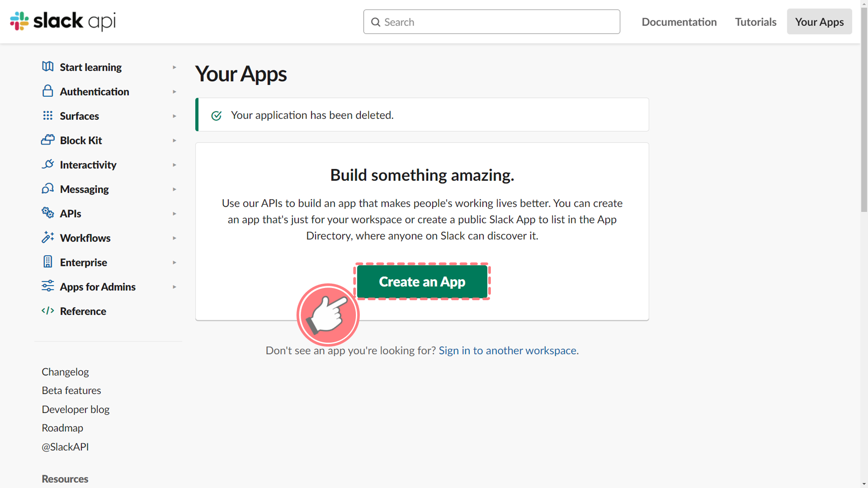Open the Tutorials menu item
Image resolution: width=868 pixels, height=488 pixels.
click(x=756, y=22)
